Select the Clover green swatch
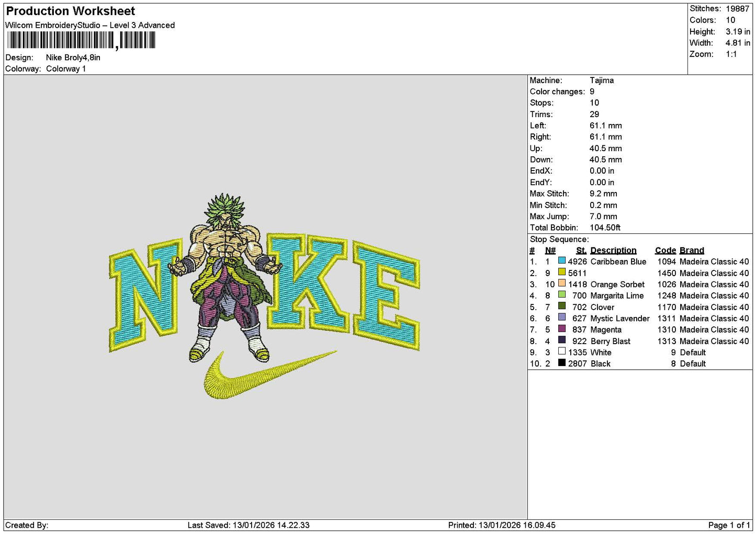756x534 pixels. point(561,306)
